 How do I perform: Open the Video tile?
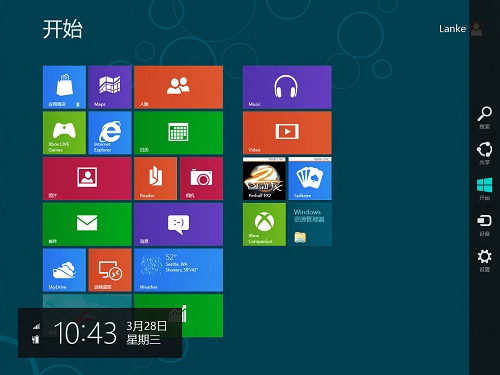click(x=287, y=133)
